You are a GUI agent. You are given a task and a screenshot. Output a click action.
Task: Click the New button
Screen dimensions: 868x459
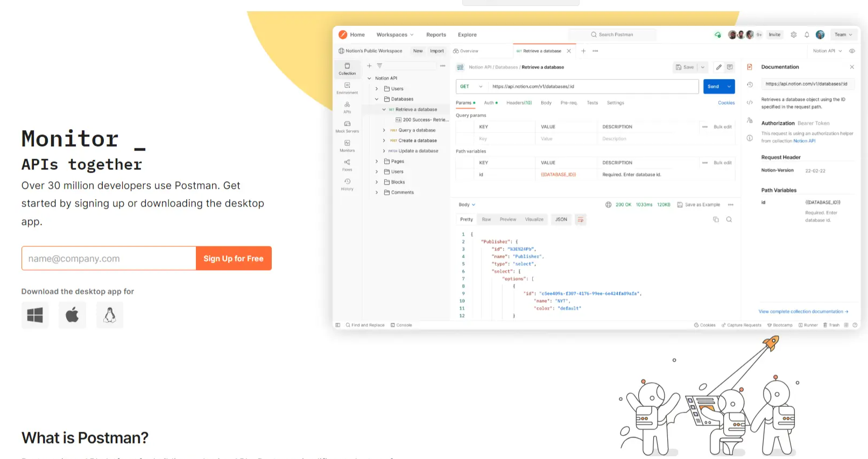(418, 51)
